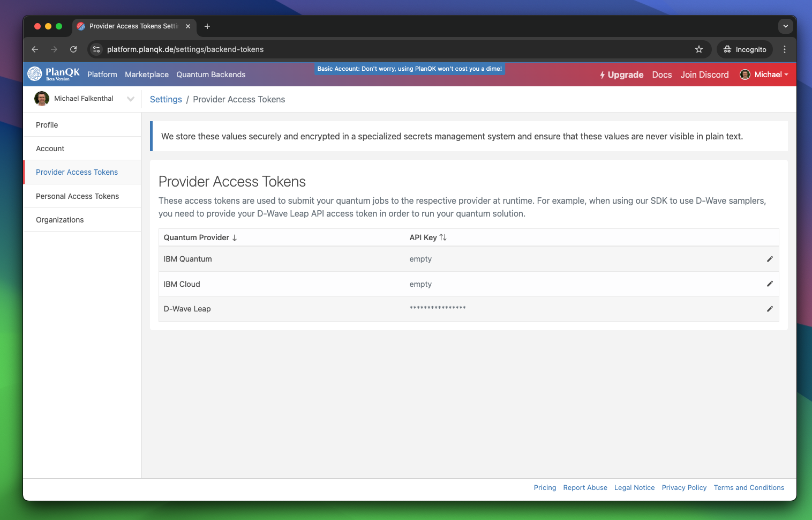This screenshot has width=812, height=520.
Task: Open the Marketplace navigation item
Action: coord(147,75)
